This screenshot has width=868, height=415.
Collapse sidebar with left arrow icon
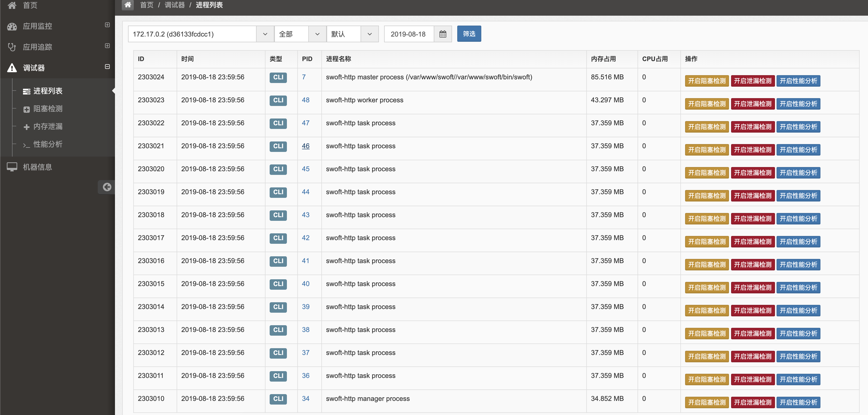107,187
